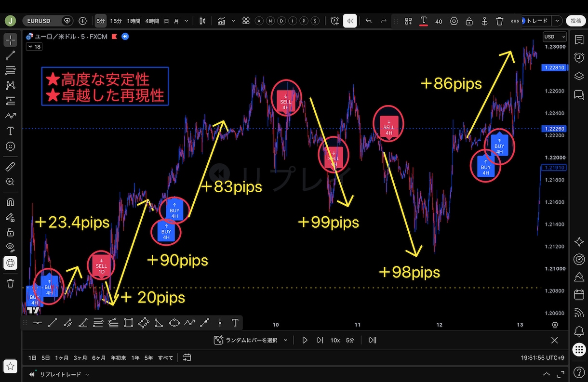
Task: Open the drawing settings hexagon icon
Action: [x=454, y=21]
